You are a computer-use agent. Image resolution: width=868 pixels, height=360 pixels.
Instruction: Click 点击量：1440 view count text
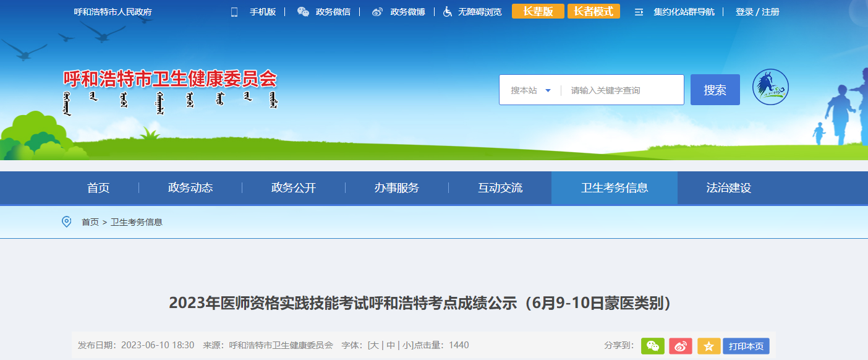point(441,345)
